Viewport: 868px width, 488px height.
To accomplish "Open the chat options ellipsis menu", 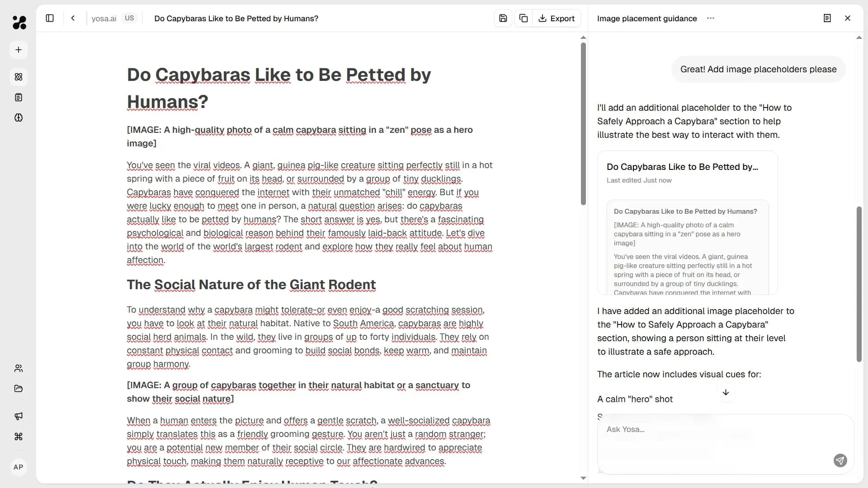I will [x=710, y=19].
